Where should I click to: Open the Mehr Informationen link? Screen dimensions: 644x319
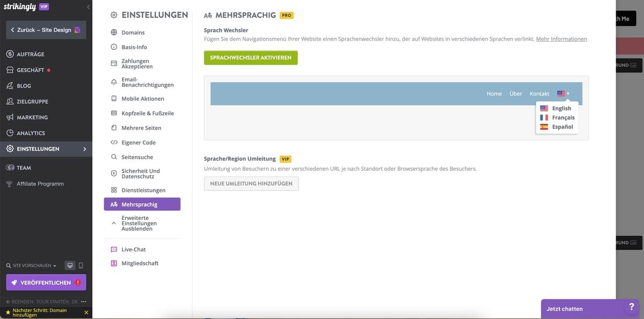click(x=561, y=39)
